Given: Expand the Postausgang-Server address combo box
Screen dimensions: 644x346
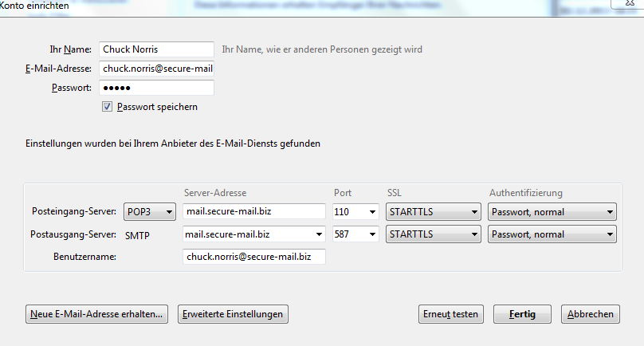Looking at the screenshot, I should [319, 234].
